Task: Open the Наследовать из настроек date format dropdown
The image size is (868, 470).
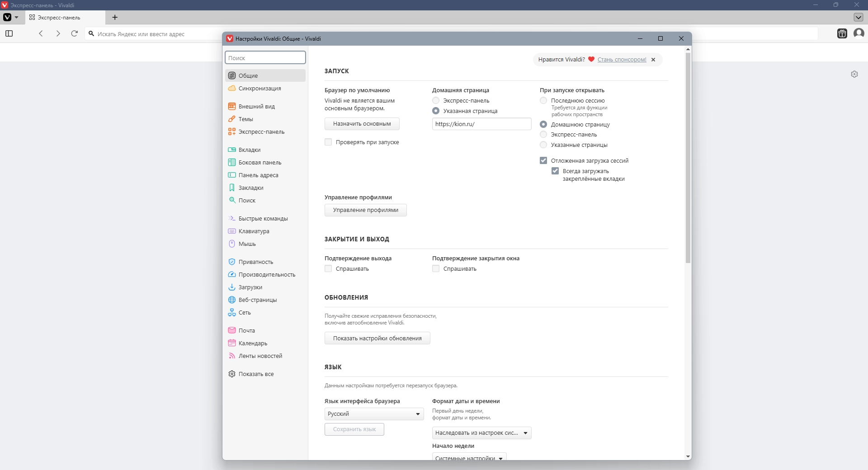Action: tap(481, 433)
